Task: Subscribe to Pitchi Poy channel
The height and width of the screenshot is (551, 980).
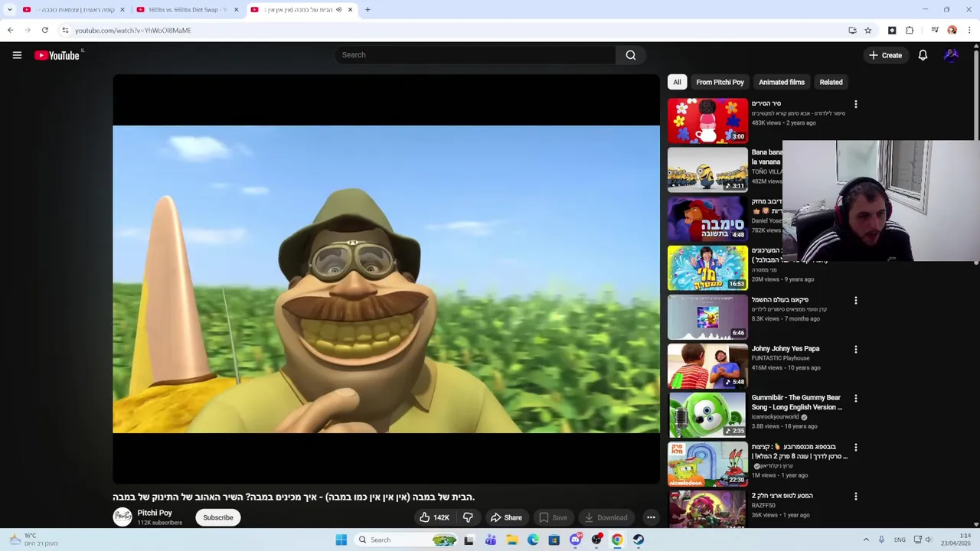Action: click(x=218, y=517)
